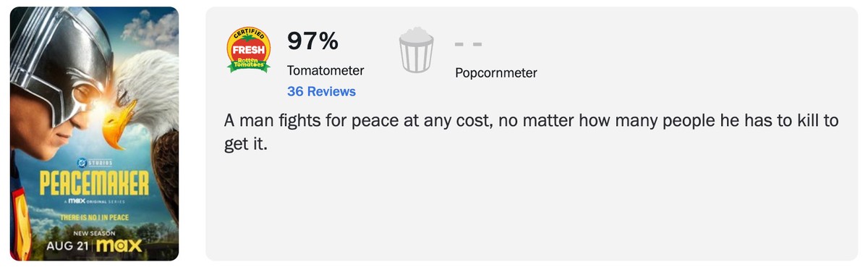The height and width of the screenshot is (270, 868).
Task: Click the PEACEMAKER title on the poster
Action: pos(95,184)
